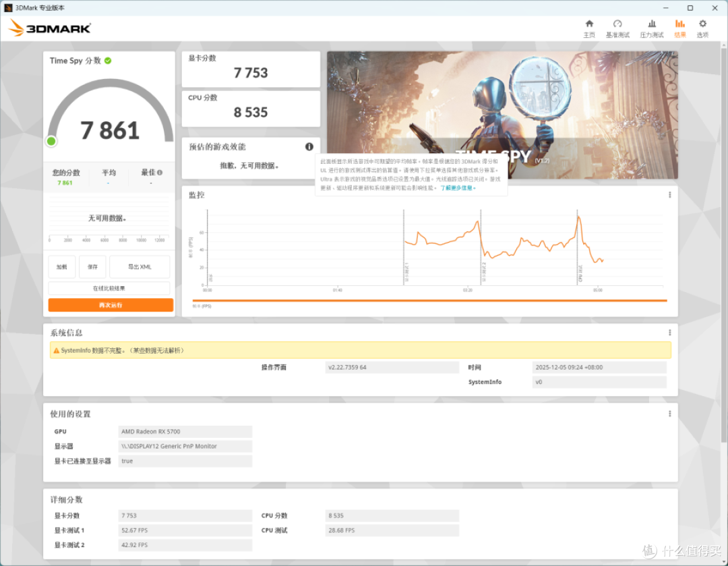Click the 时间 value 2025-12-05 09:24

click(x=599, y=367)
